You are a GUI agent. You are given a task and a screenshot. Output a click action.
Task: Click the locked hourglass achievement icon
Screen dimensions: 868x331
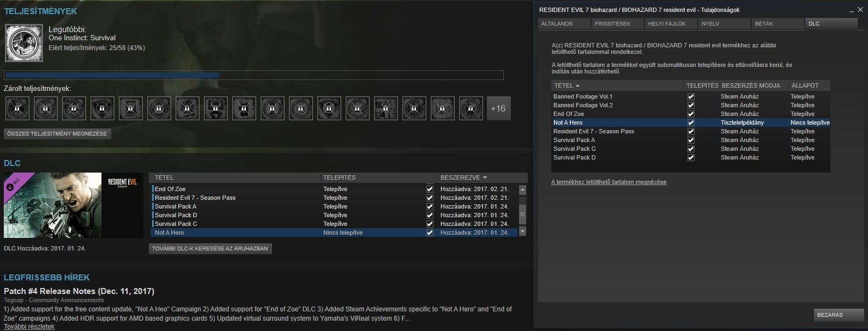tap(130, 108)
